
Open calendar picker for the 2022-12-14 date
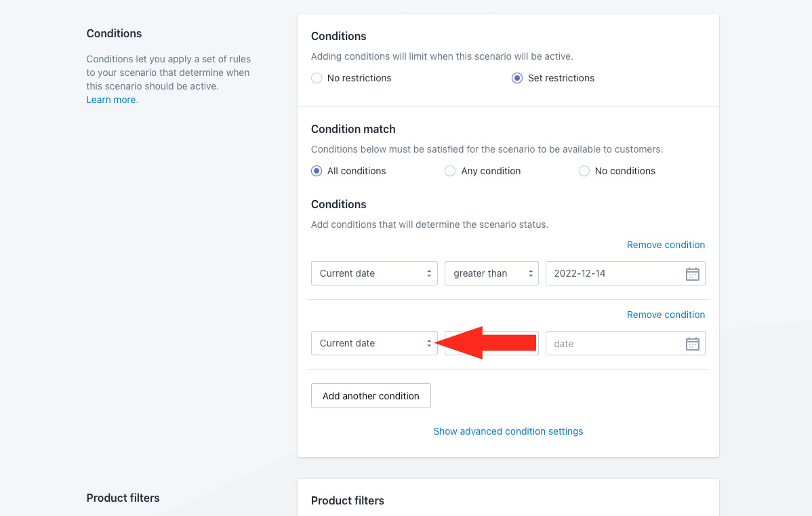692,274
